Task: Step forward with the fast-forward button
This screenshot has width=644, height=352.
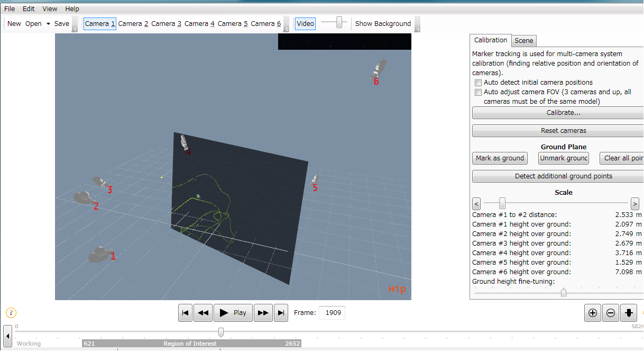Action: 263,313
